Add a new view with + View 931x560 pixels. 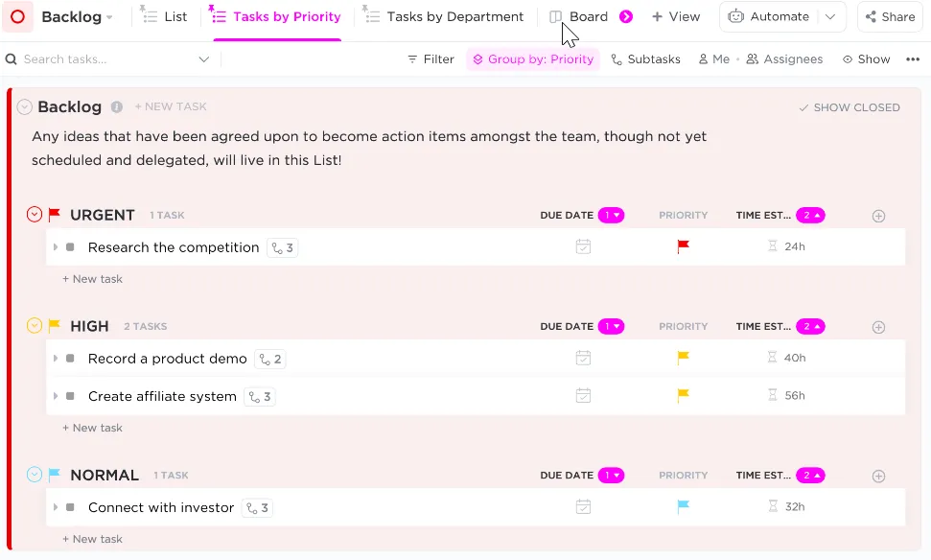click(676, 16)
